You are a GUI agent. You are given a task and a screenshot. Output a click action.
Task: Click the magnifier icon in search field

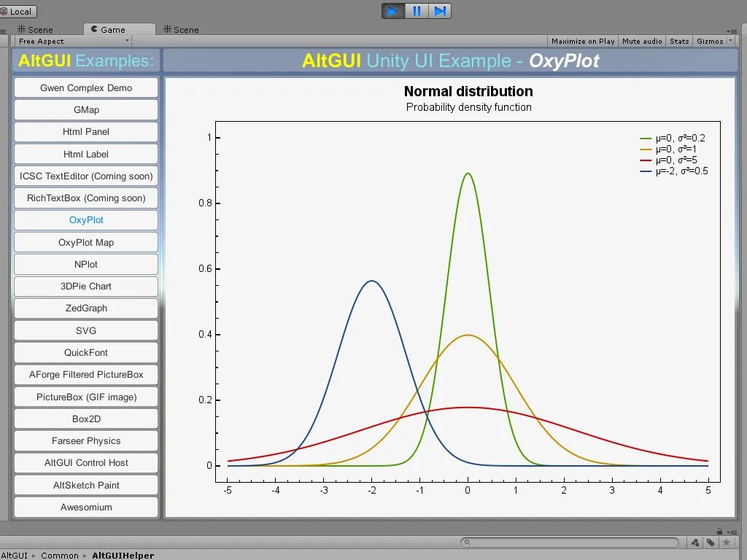(468, 542)
